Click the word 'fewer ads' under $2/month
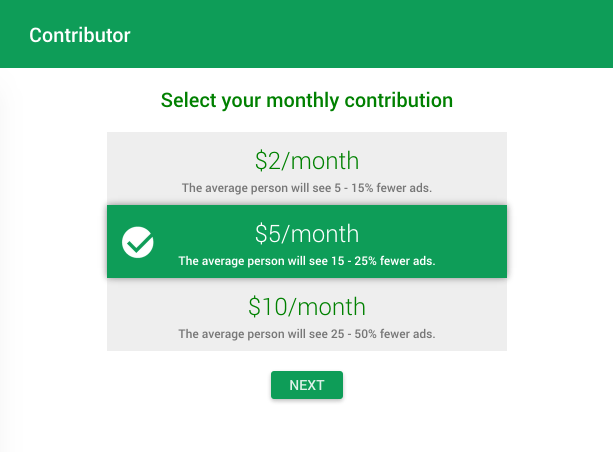This screenshot has height=452, width=613. click(407, 187)
